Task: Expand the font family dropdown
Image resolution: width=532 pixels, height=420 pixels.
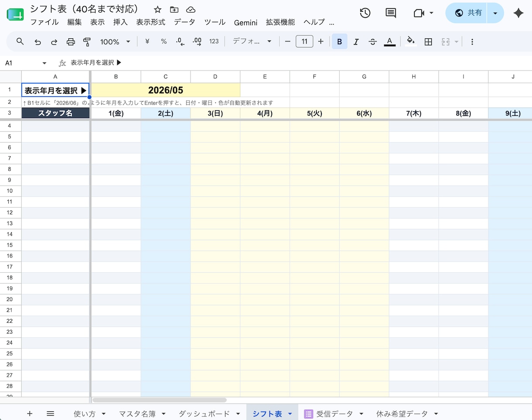Action: (x=252, y=41)
